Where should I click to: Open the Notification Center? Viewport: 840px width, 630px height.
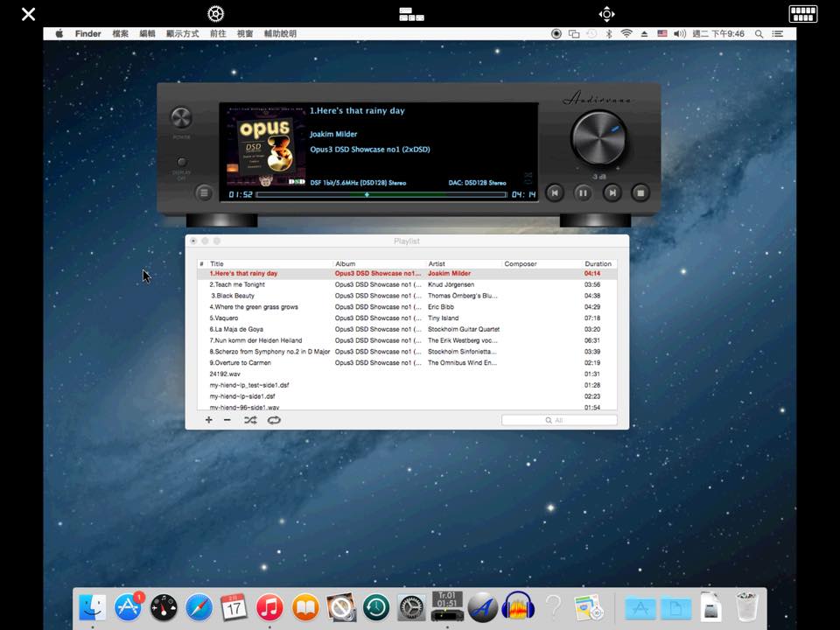(x=777, y=34)
